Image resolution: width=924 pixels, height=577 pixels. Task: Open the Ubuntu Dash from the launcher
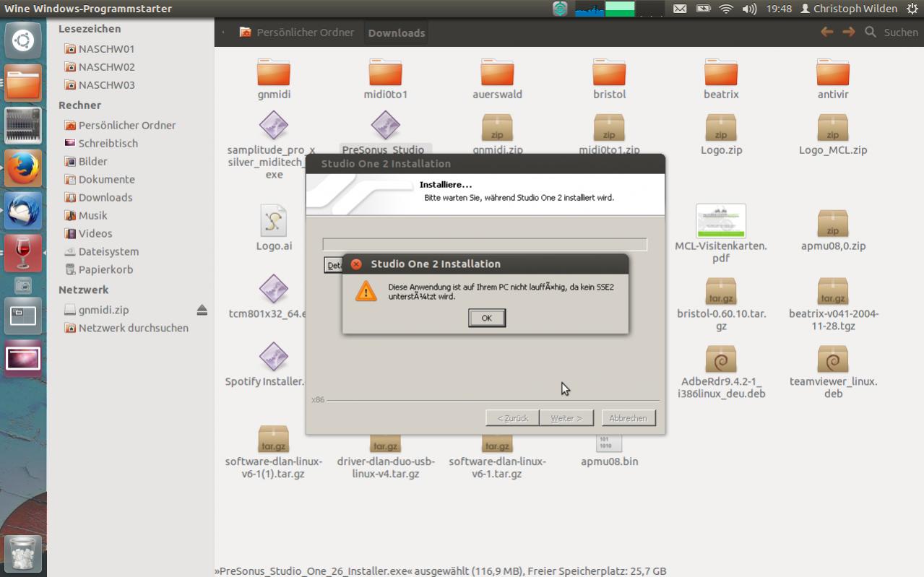(23, 40)
